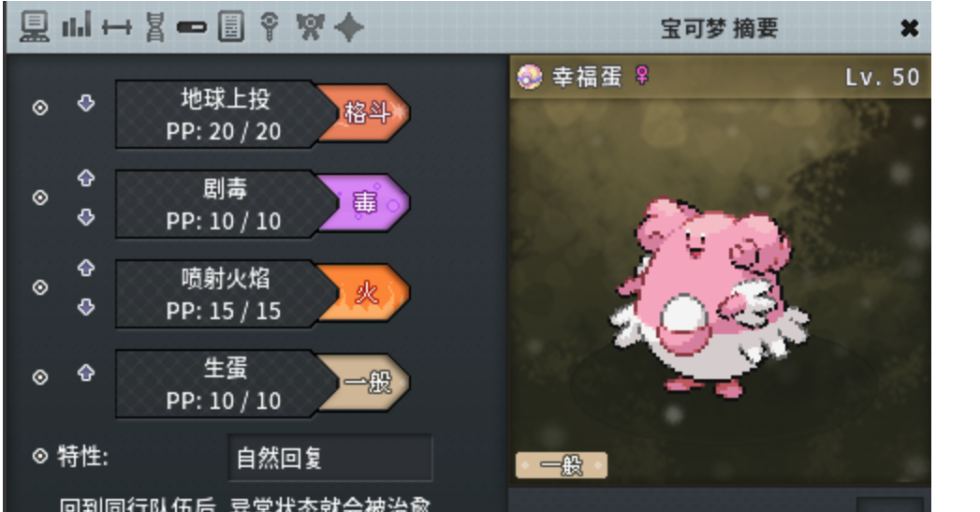Open the PC computer icon tab
The image size is (980, 512).
[34, 27]
